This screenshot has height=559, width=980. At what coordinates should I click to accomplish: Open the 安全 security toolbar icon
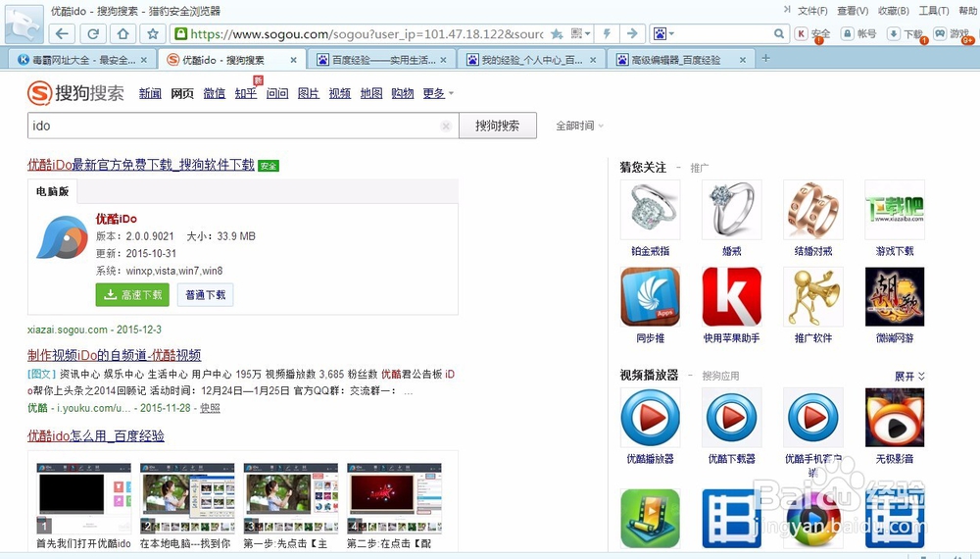[x=812, y=33]
